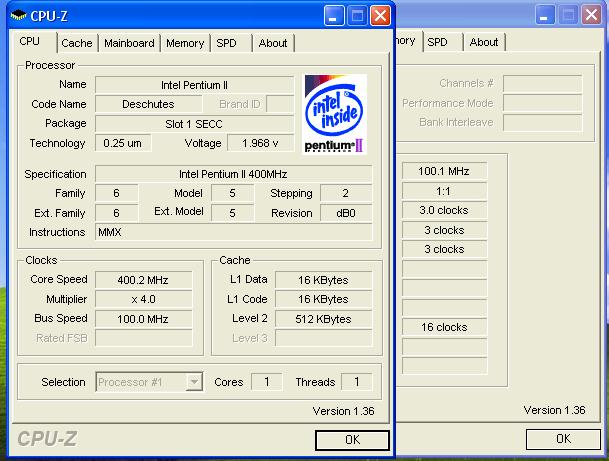Image resolution: width=609 pixels, height=461 pixels.
Task: Click the L1 Data value '16 KBytes'
Action: [323, 280]
